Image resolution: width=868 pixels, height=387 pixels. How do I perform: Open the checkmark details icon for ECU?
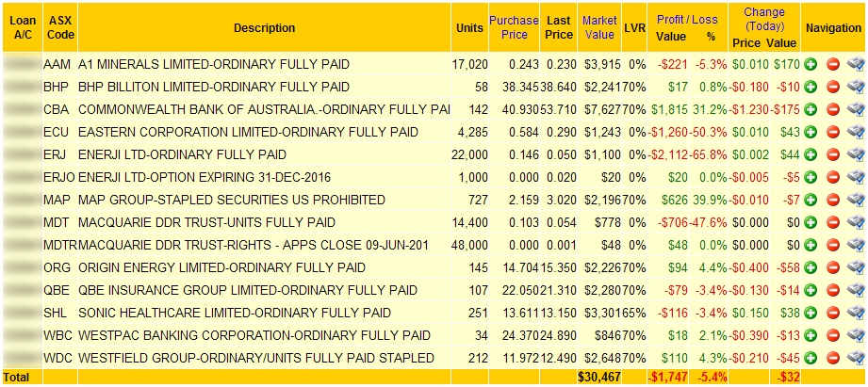855,132
